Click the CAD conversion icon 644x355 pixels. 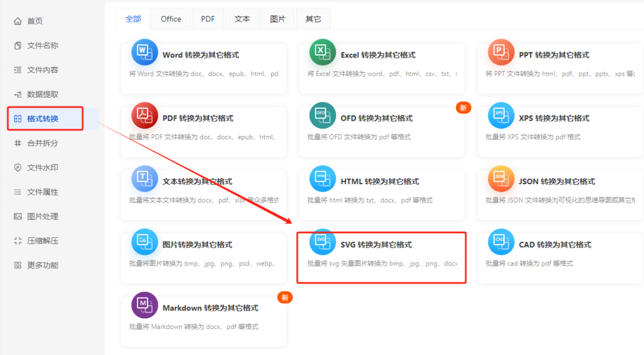coord(501,242)
